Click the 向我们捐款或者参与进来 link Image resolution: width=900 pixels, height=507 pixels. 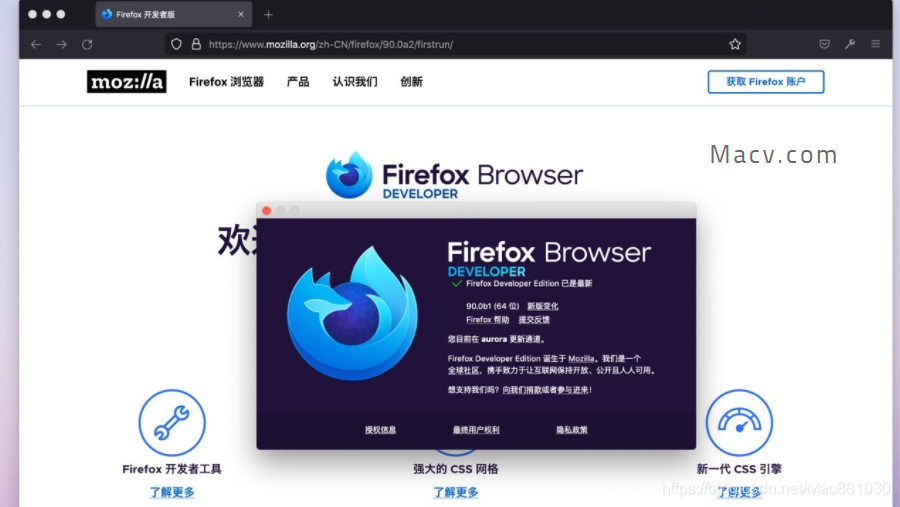(x=545, y=390)
